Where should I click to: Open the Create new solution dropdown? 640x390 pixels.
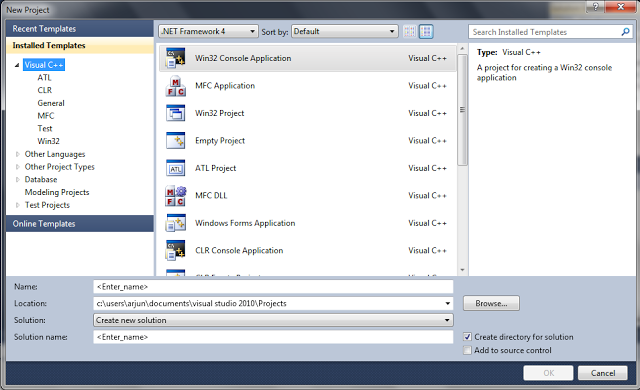point(273,320)
